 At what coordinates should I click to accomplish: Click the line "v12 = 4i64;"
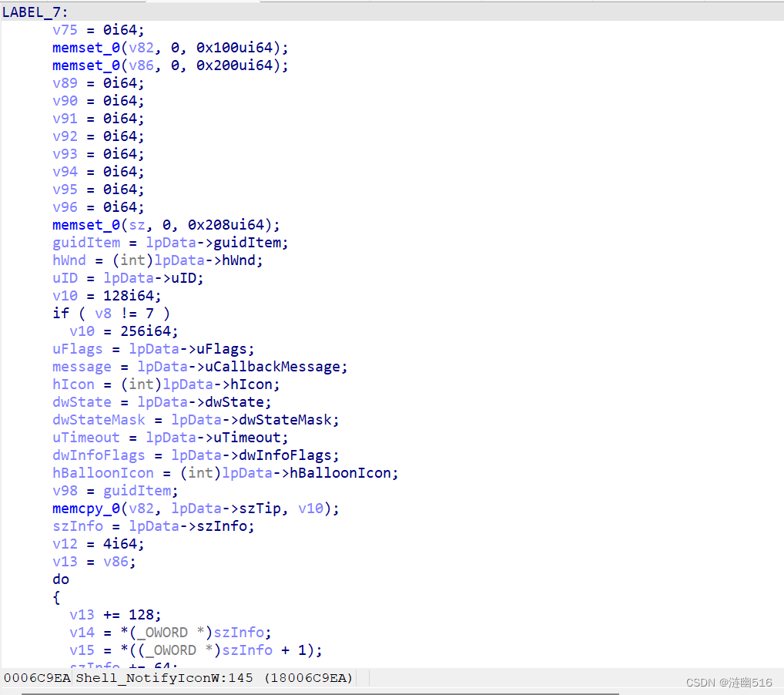tap(98, 545)
